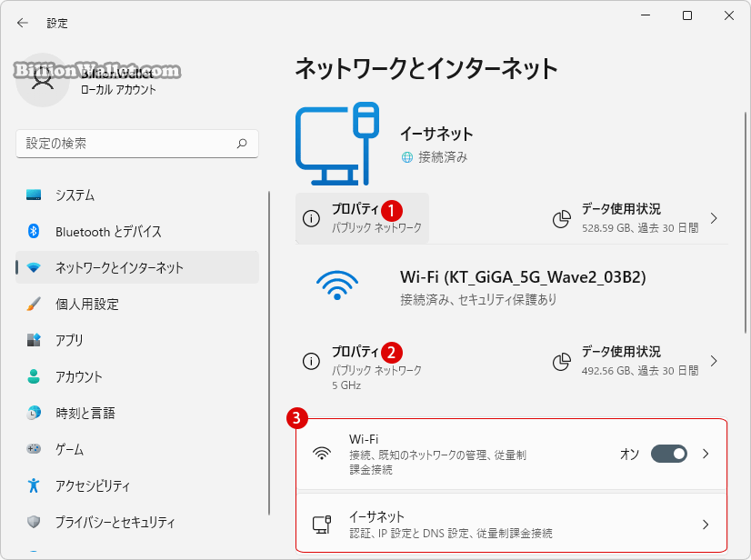Click the info icon beside Wi-Fi プロパティ
Viewport: 751px width, 560px height.
pos(311,361)
